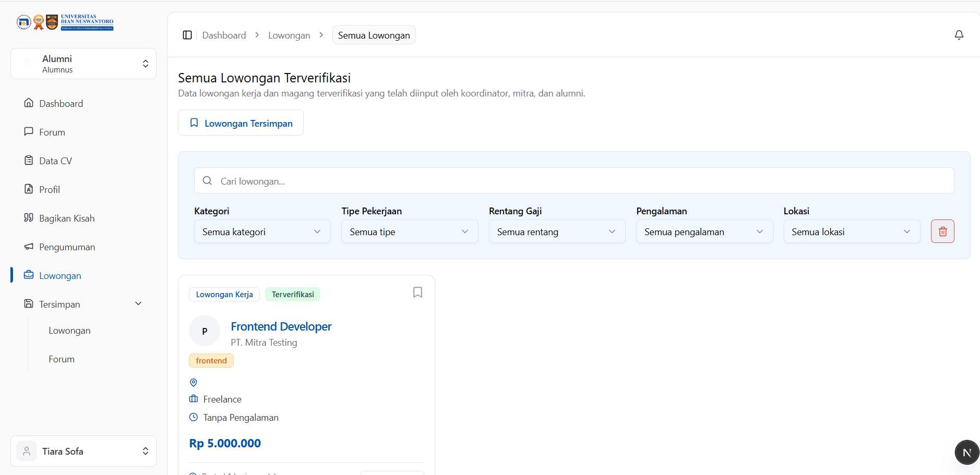Open the Lokasi dropdown

pyautogui.click(x=852, y=232)
